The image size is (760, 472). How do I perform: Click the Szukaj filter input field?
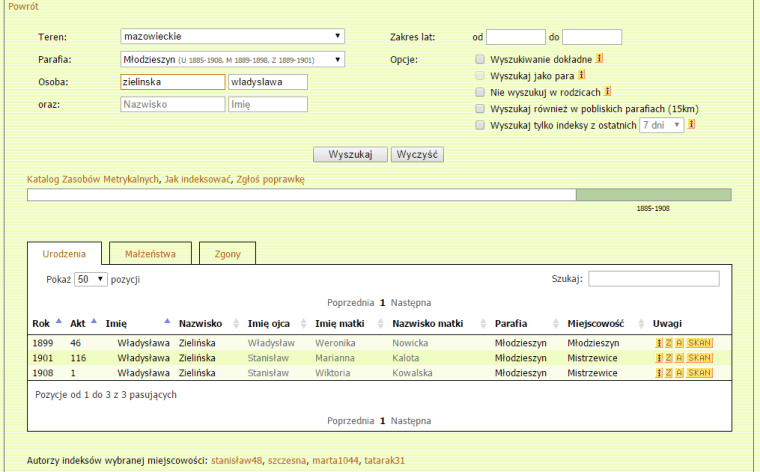653,279
